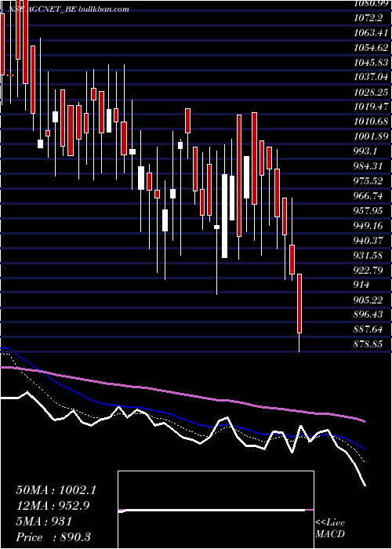This screenshot has height=549, width=392.
Task: Click the NSE AGCNET_BE bullkhan.com chart title
Action: pyautogui.click(x=68, y=9)
